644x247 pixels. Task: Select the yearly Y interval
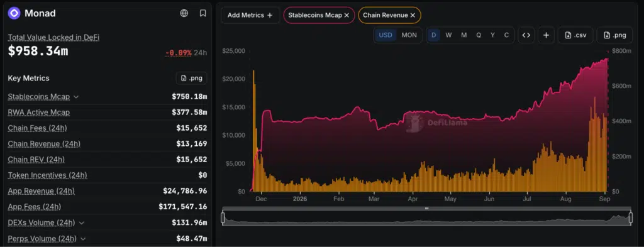coord(492,35)
